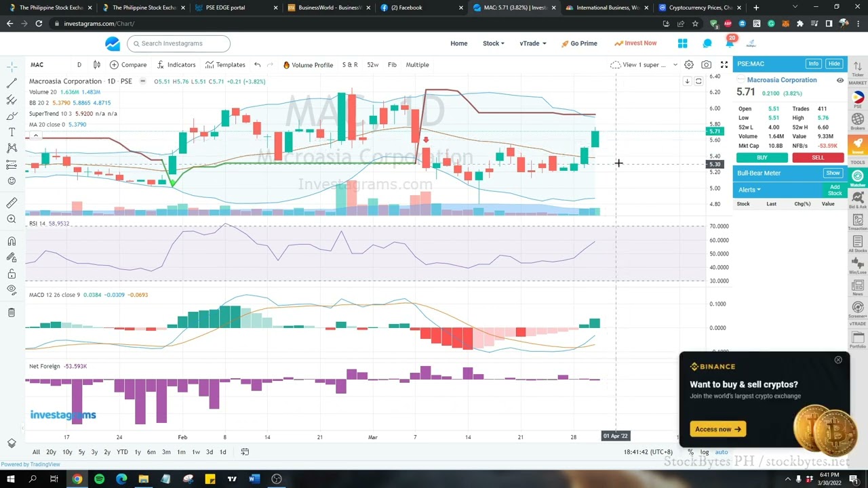Open the Indicators dialog
This screenshot has height=488, width=868.
pos(176,64)
